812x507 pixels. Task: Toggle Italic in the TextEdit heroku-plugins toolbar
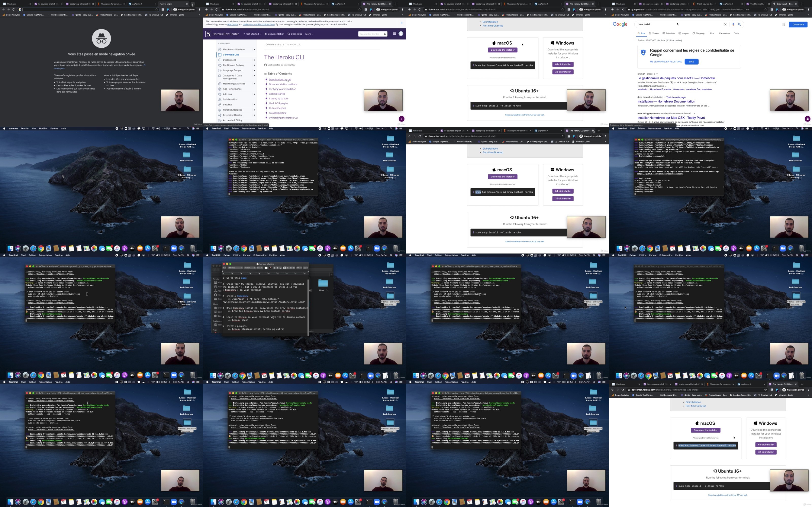click(278, 268)
